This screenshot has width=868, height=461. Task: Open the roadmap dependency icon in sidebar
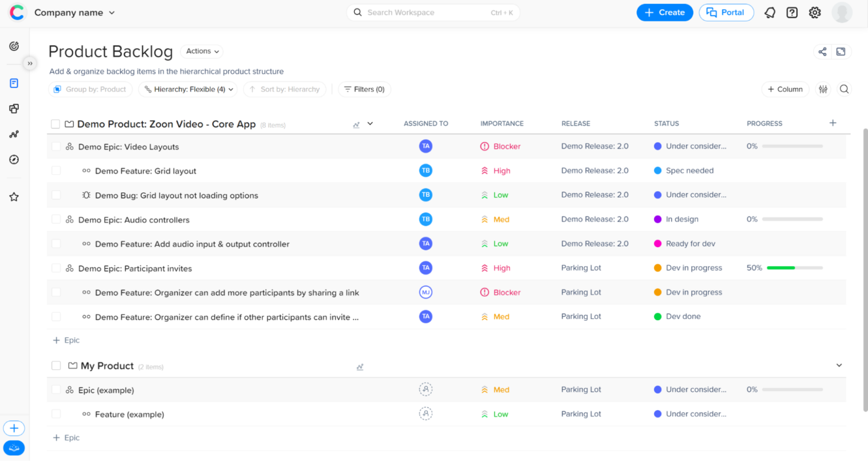(14, 134)
